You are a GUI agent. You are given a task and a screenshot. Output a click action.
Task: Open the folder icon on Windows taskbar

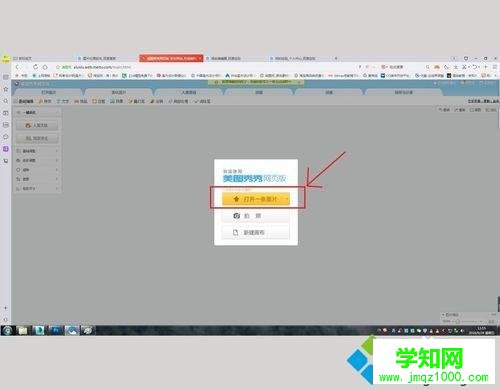[x=23, y=330]
